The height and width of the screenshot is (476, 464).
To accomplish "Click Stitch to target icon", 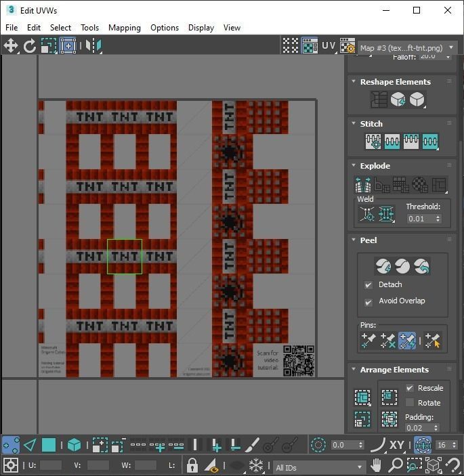I will [373, 142].
